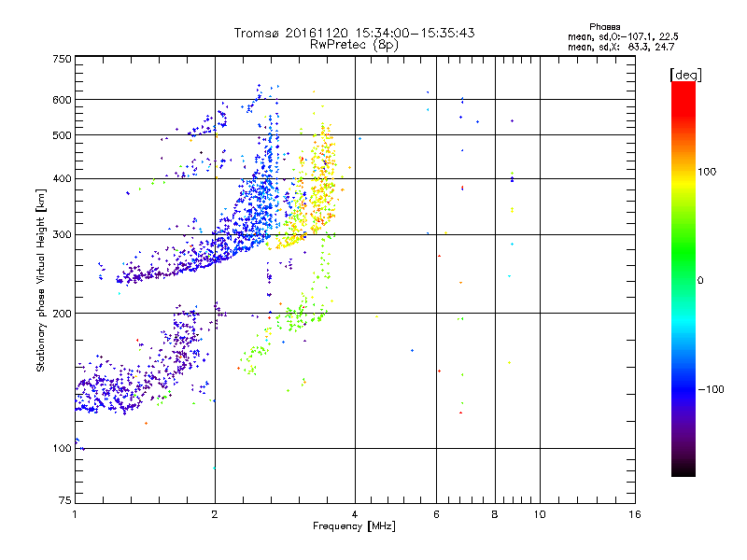Click the "4" MHz frequency tick label

pos(355,514)
